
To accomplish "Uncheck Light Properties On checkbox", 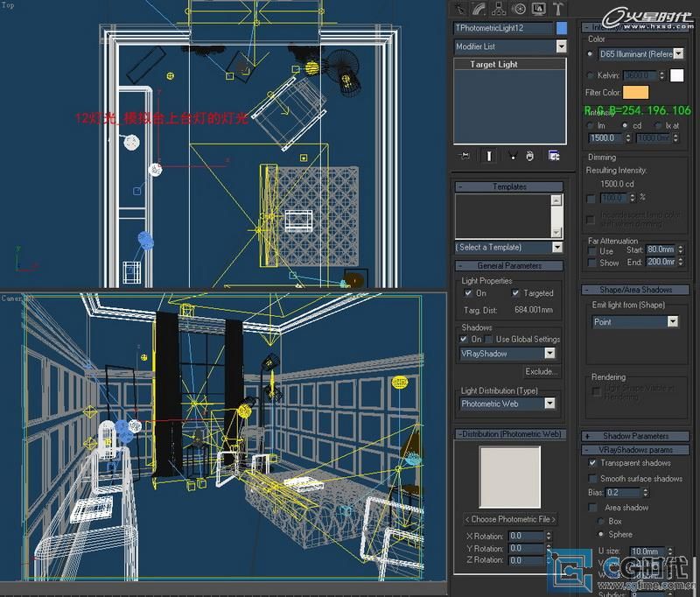I will tap(467, 293).
